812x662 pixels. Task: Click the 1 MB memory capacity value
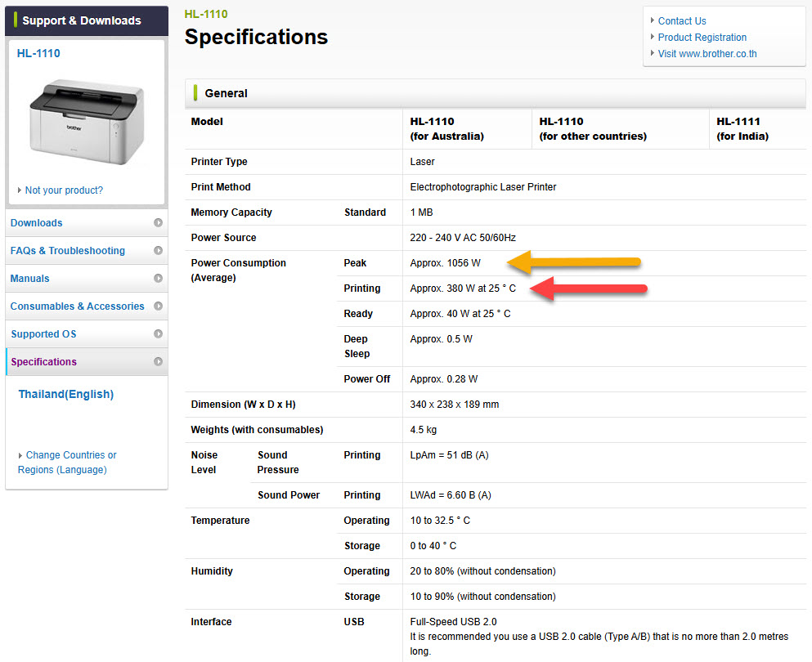tap(421, 212)
